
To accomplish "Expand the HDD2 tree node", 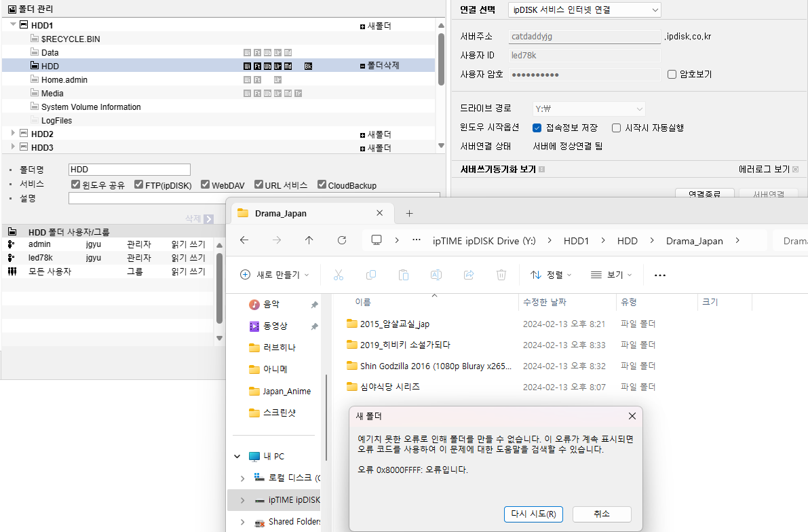I will pyautogui.click(x=14, y=133).
